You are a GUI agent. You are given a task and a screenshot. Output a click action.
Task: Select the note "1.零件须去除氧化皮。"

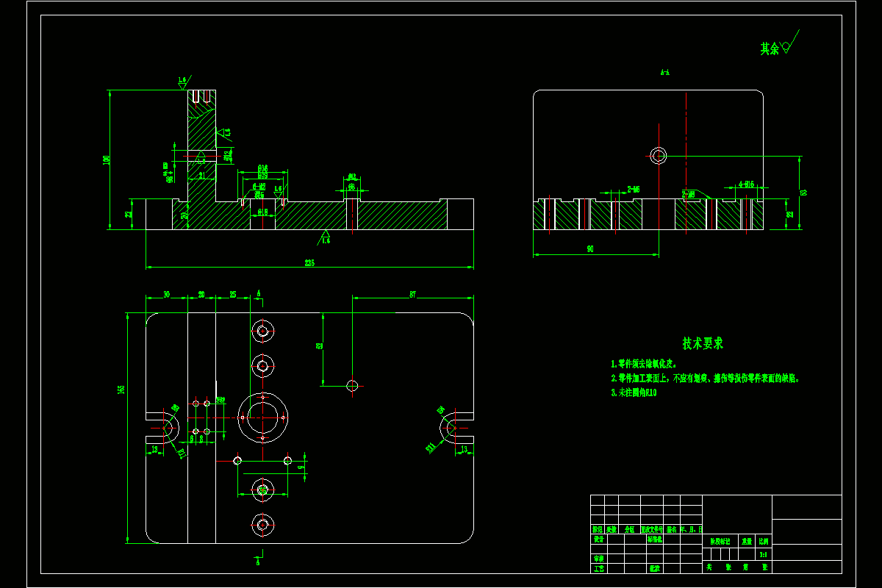644,364
